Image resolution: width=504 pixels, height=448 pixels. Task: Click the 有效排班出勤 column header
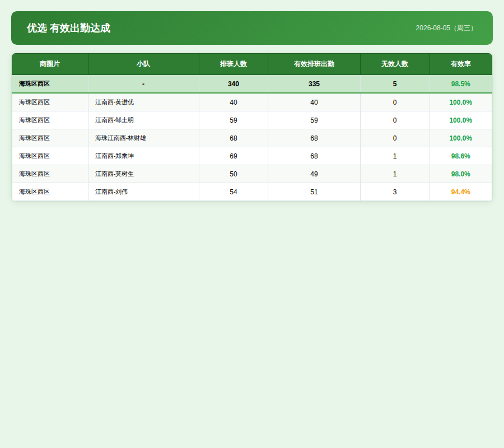pos(314,64)
